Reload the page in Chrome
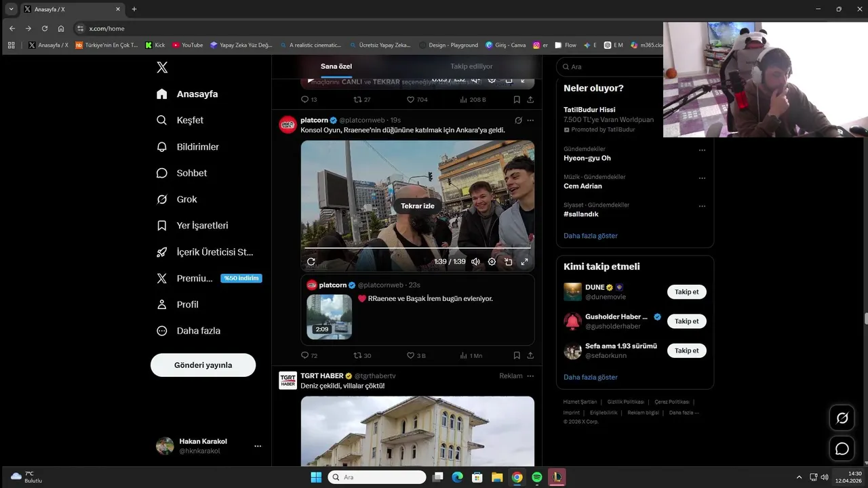 click(45, 28)
